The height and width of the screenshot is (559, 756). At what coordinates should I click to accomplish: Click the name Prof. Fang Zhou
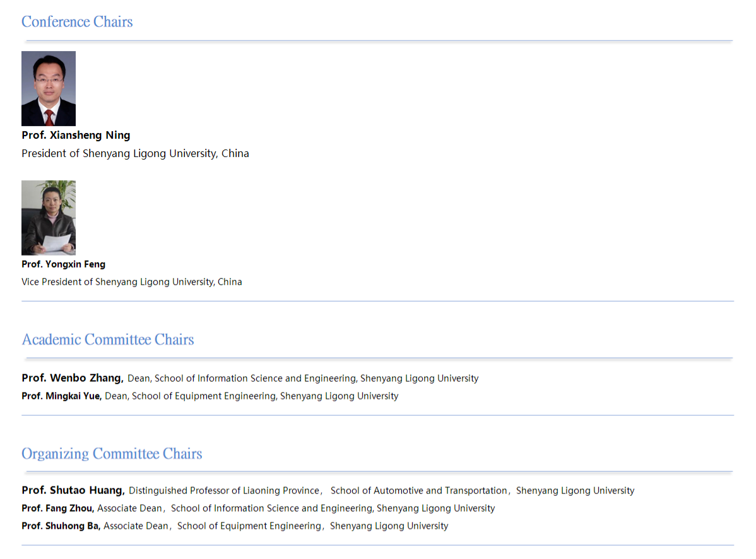pyautogui.click(x=58, y=509)
